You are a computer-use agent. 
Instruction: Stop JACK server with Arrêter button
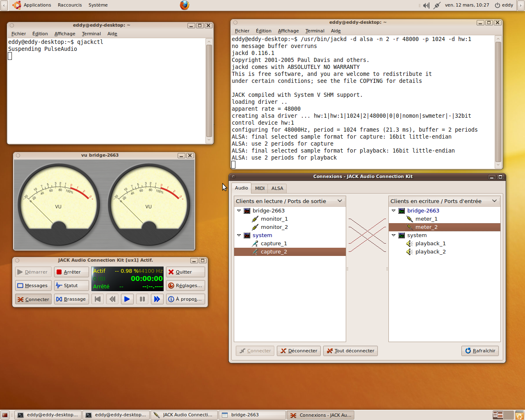point(71,272)
